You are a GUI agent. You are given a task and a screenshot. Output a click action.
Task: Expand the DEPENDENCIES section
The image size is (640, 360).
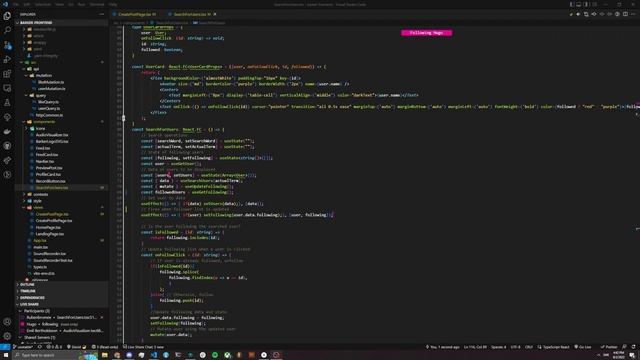[x=61, y=298]
